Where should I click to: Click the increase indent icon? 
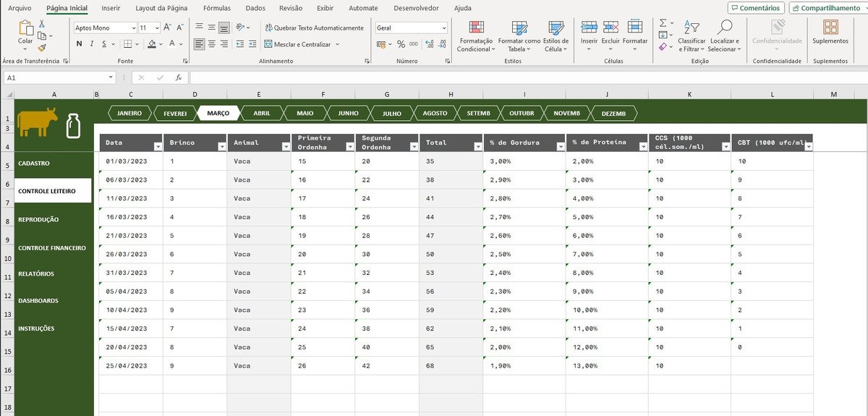252,44
